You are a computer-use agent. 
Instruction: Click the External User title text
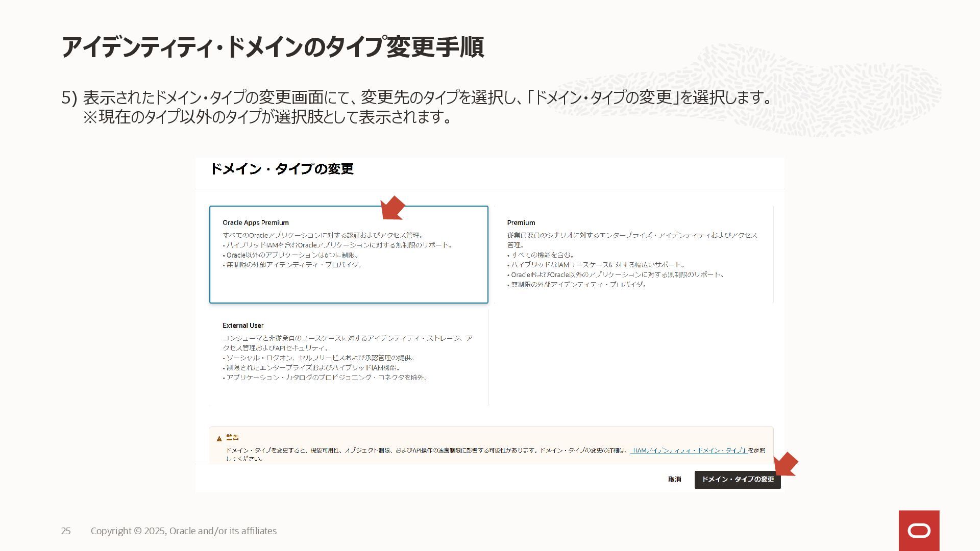coord(243,325)
